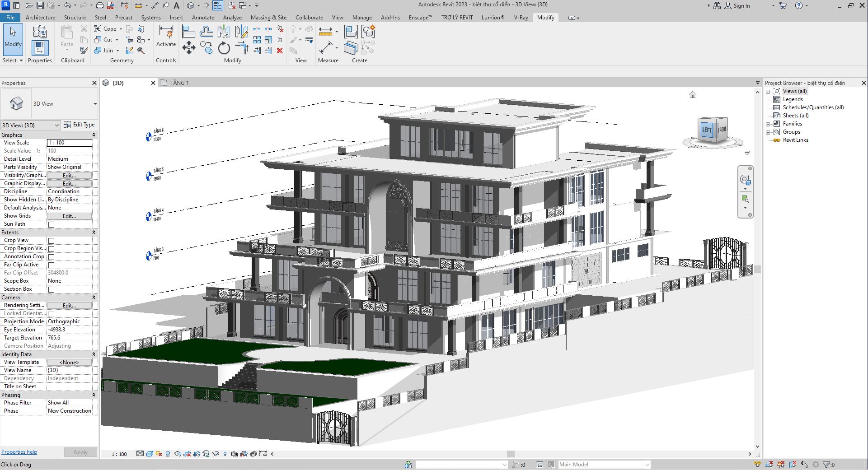The height and width of the screenshot is (470, 868).
Task: Click the View Scale 1:100 input field
Action: pyautogui.click(x=70, y=143)
